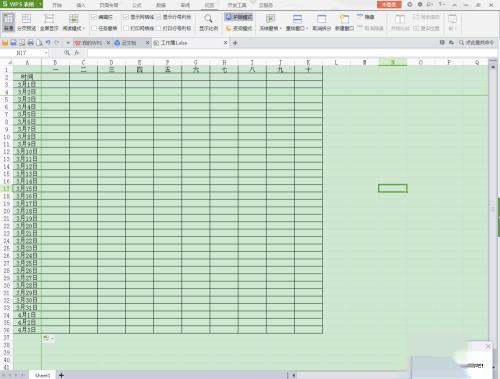Click the Name Box showing N17
The width and height of the screenshot is (500, 379).
pos(23,53)
